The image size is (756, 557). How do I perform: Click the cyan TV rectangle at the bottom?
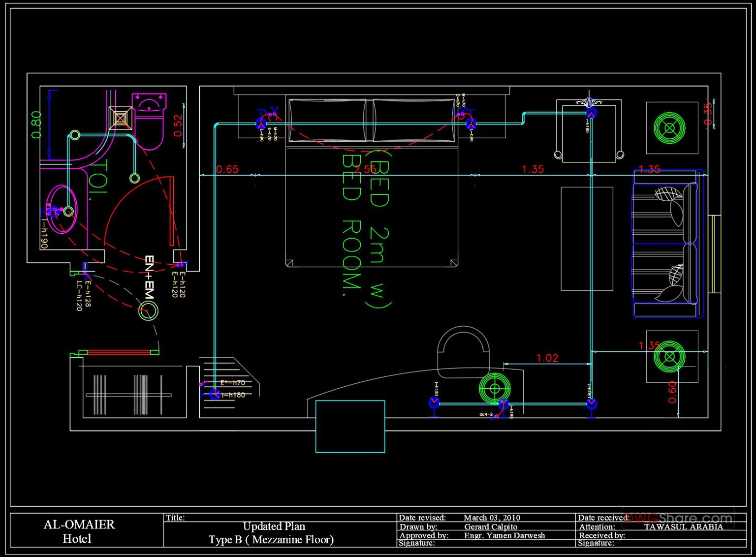click(x=349, y=426)
